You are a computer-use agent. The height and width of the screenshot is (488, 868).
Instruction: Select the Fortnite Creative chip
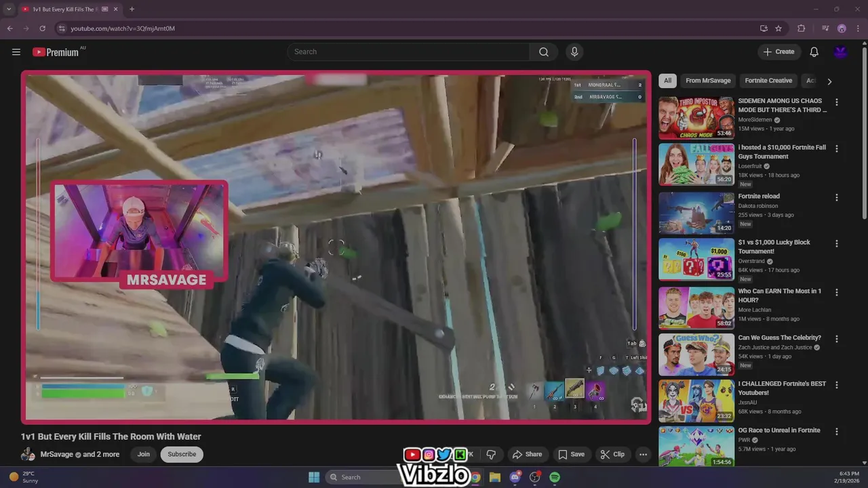pos(768,81)
